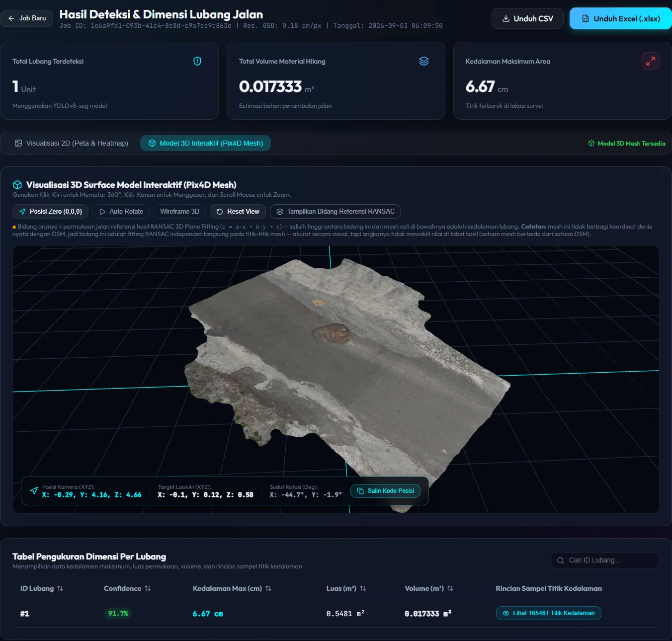Sort table by Confidence column
Image resolution: width=672 pixels, height=641 pixels.
tap(127, 588)
